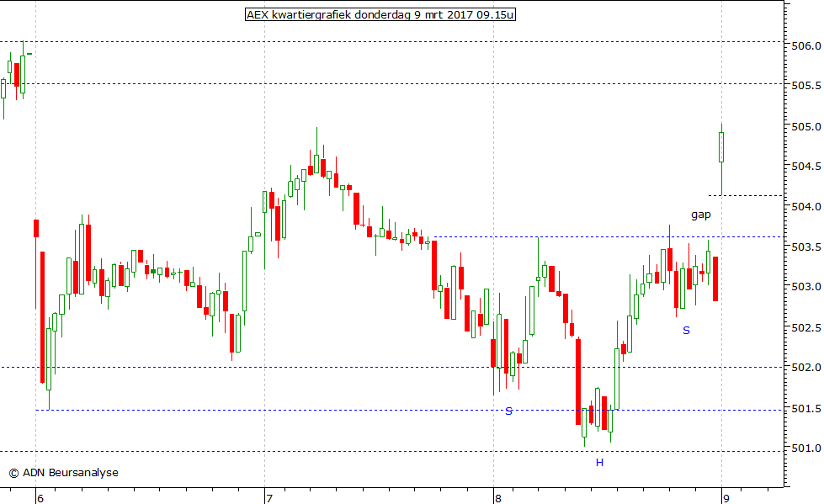Screen dimensions: 824x504
Task: Click the long red candle dropping to 501.3
Action: point(578,381)
